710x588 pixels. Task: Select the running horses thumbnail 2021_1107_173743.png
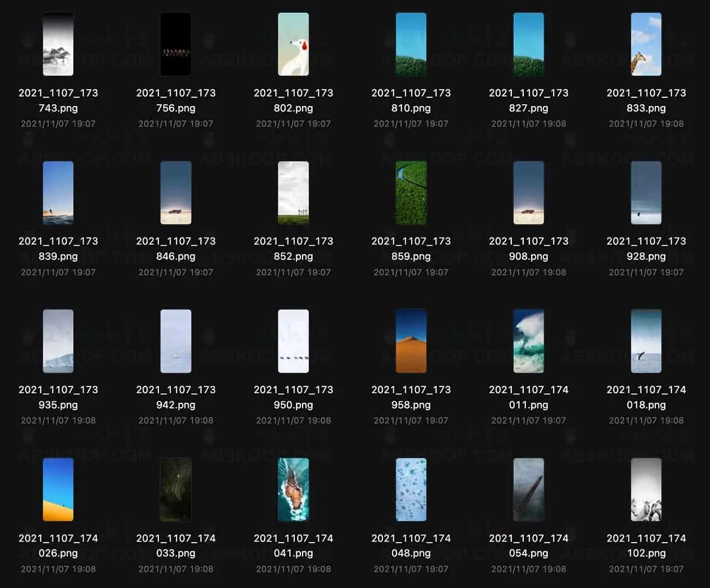tap(58, 44)
